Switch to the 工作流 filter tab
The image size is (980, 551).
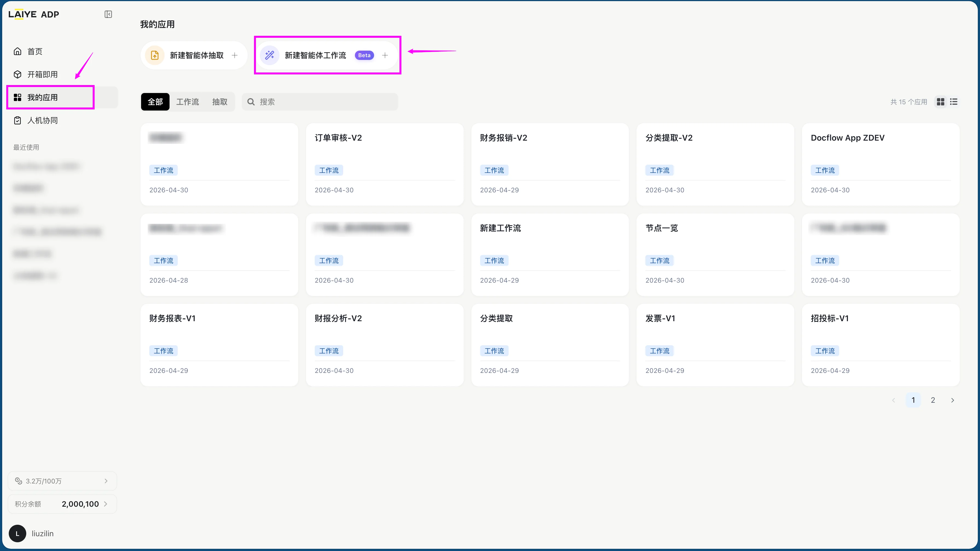(188, 102)
